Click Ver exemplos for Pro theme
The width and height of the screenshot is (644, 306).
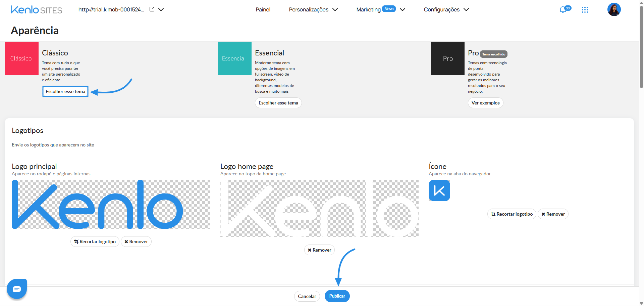click(x=486, y=103)
